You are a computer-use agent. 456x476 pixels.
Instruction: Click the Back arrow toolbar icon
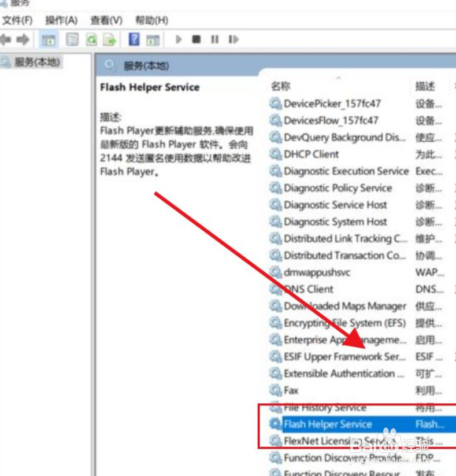[x=5, y=39]
